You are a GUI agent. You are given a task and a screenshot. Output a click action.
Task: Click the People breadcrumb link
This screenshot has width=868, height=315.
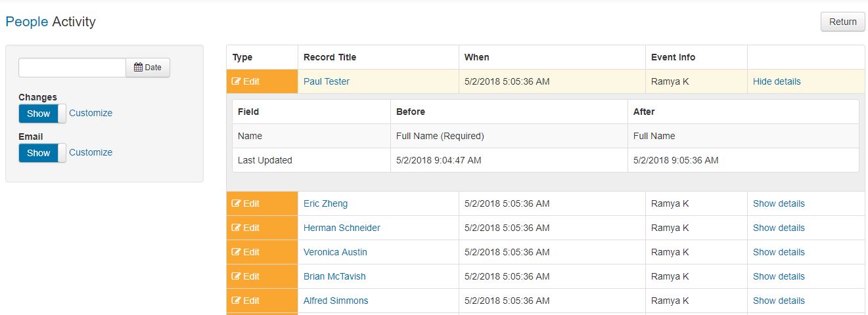27,22
